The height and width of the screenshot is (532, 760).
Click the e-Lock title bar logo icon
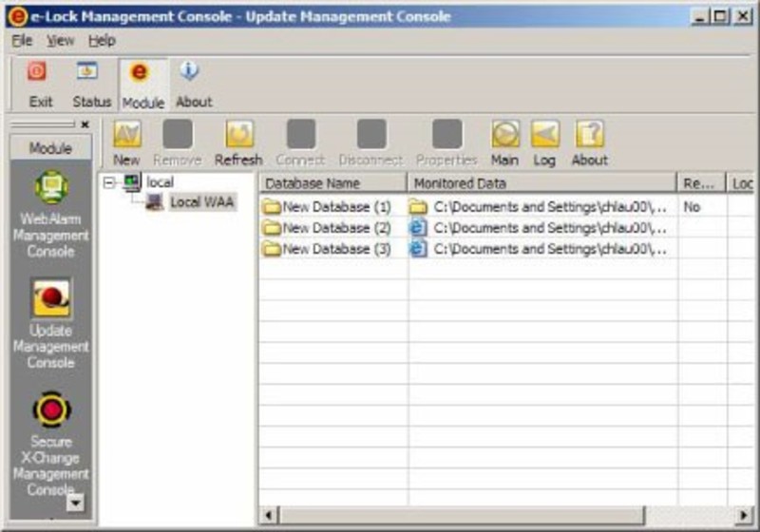(x=17, y=16)
